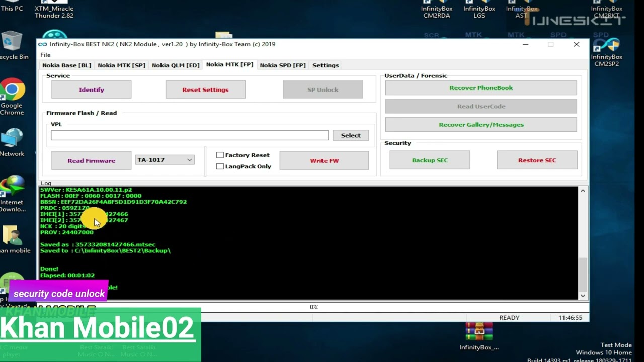Open the Network desktop icon
644x362 pixels.
click(12, 143)
